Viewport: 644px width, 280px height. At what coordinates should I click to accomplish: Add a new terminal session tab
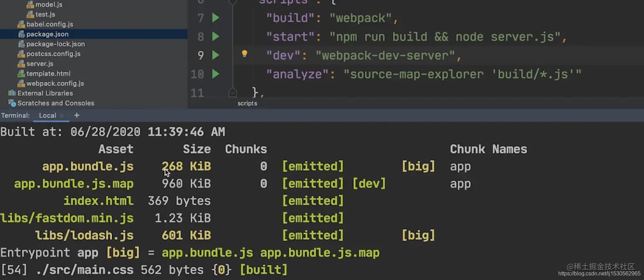(x=77, y=115)
